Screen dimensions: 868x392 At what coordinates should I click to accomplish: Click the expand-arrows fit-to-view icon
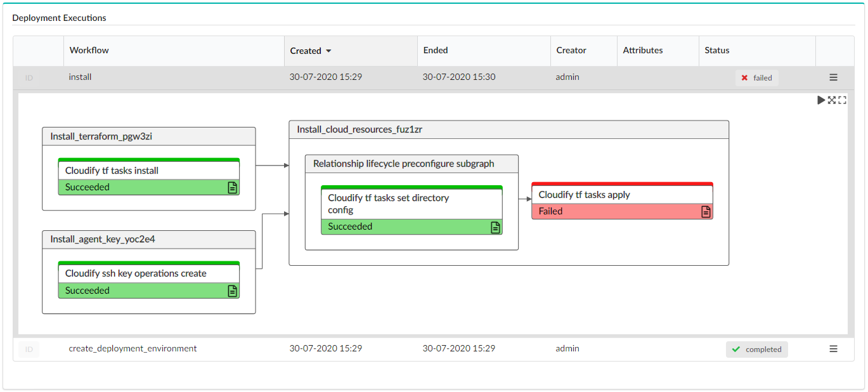[x=832, y=100]
